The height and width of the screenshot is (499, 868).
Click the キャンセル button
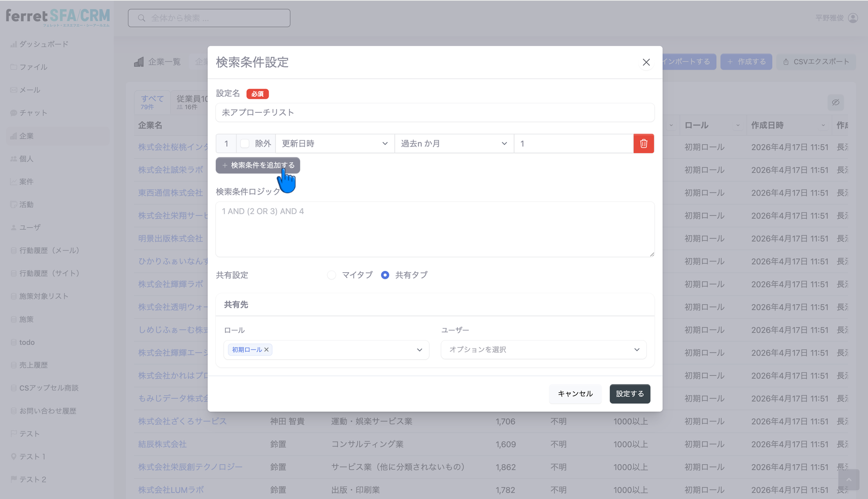point(575,394)
